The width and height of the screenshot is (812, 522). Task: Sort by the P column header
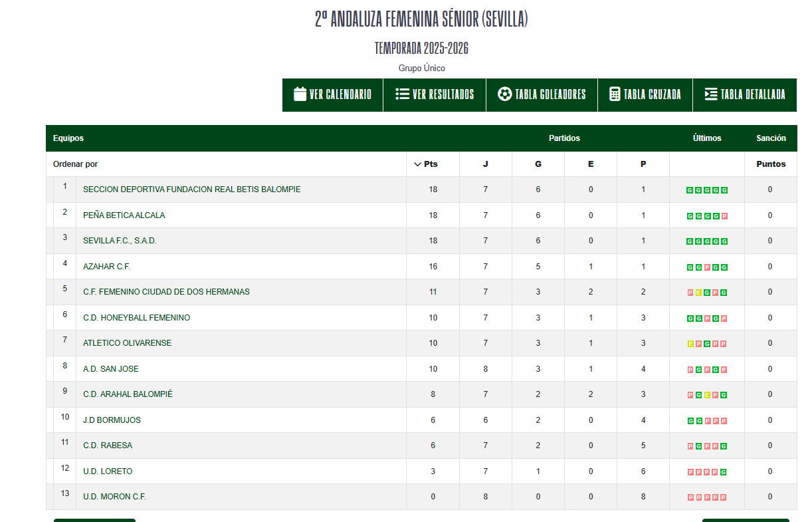pyautogui.click(x=643, y=164)
